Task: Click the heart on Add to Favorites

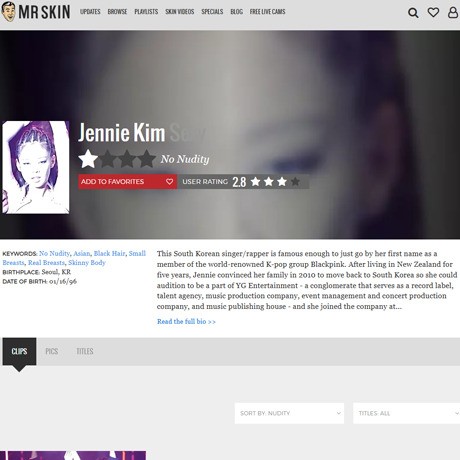Action: (x=169, y=182)
